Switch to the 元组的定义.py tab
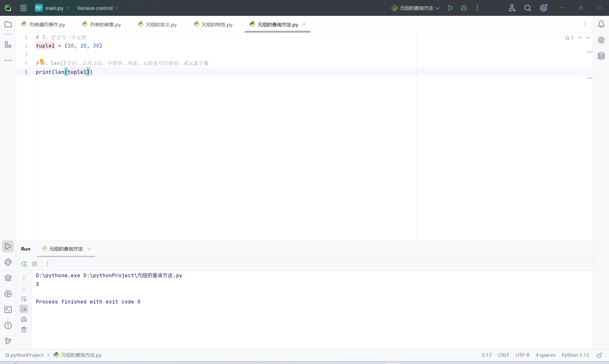 [158, 24]
